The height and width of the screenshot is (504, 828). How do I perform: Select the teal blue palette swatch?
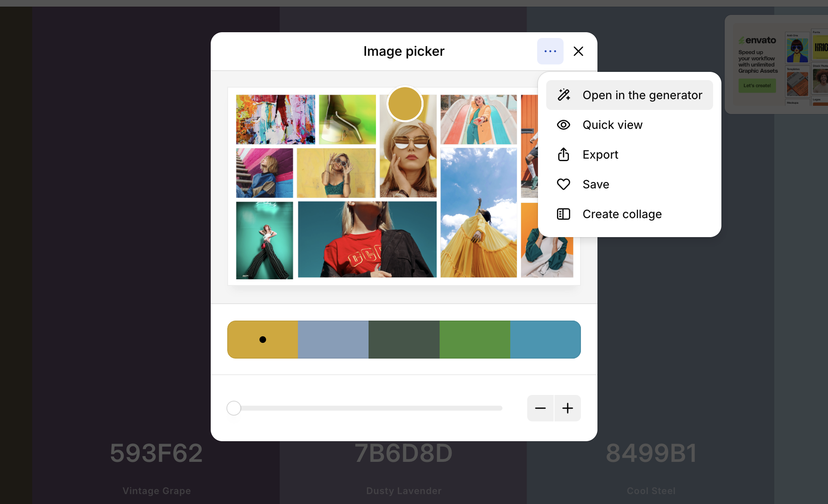click(x=545, y=340)
